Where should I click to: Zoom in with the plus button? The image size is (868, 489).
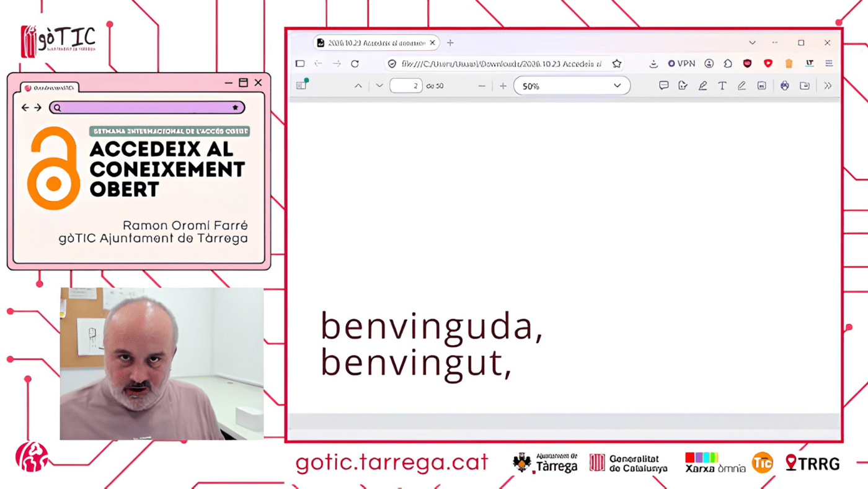click(503, 86)
